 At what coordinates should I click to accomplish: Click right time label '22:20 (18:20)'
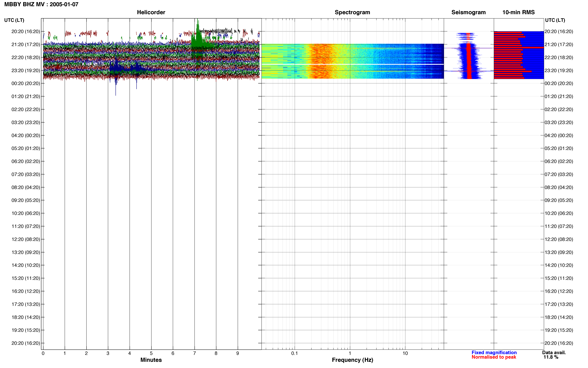[x=559, y=57]
